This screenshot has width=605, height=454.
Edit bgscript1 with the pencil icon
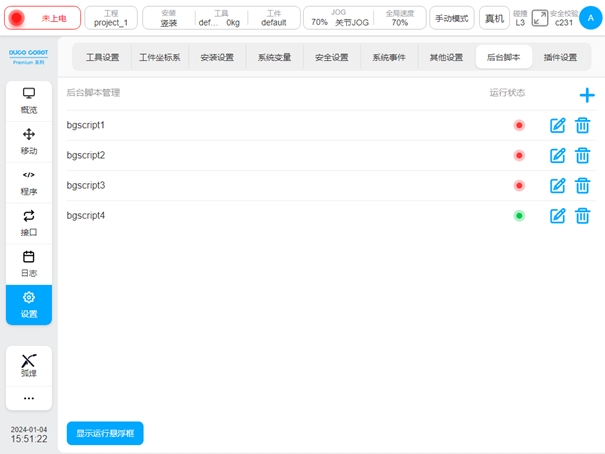pyautogui.click(x=559, y=125)
